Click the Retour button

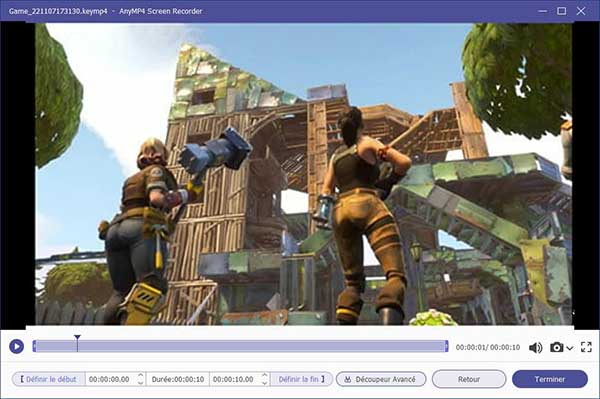(469, 379)
